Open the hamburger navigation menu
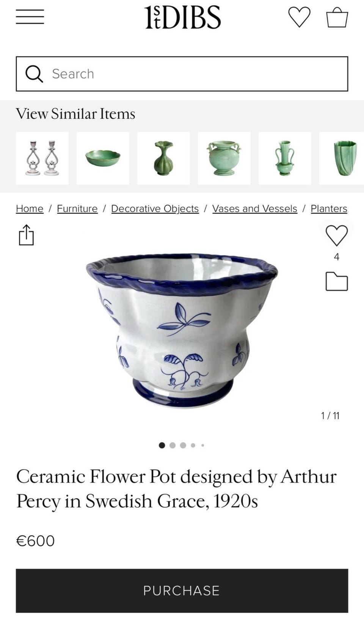Screen dimensions: 364x617 pos(30,17)
